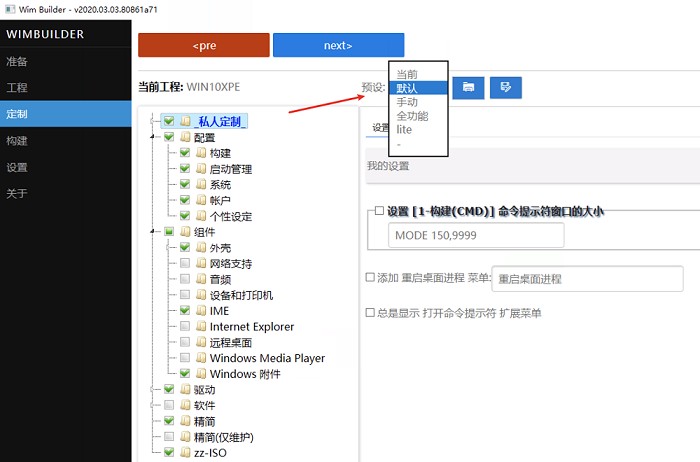Open the 设置 sidebar page
This screenshot has height=462, width=700.
tap(66, 167)
